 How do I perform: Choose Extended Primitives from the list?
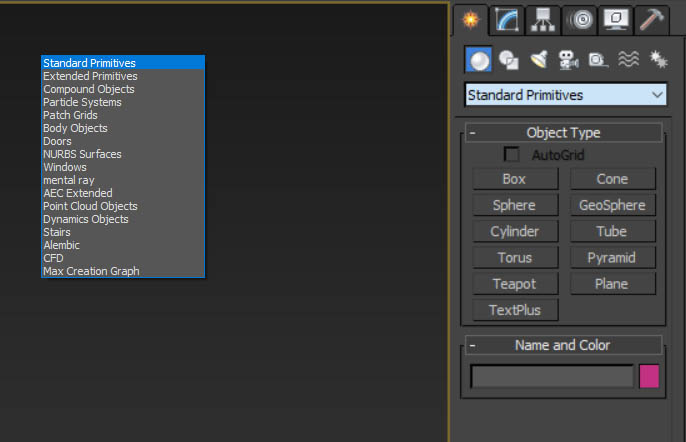tap(123, 76)
